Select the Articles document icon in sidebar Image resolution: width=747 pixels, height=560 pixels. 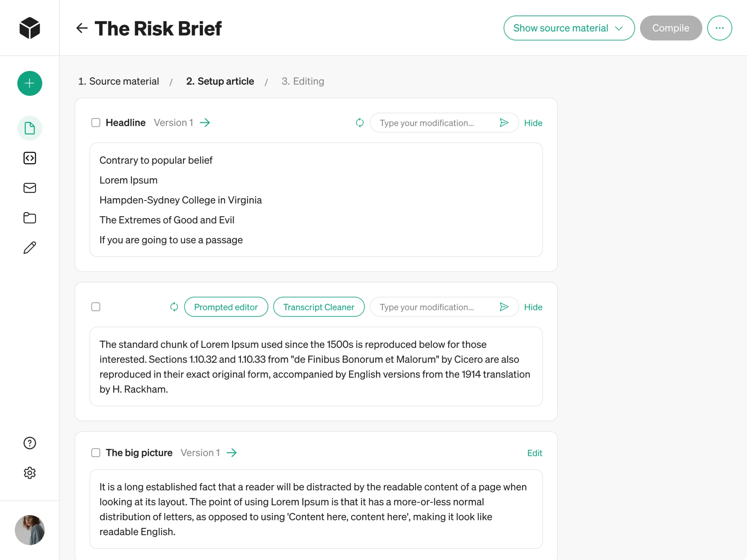29,128
